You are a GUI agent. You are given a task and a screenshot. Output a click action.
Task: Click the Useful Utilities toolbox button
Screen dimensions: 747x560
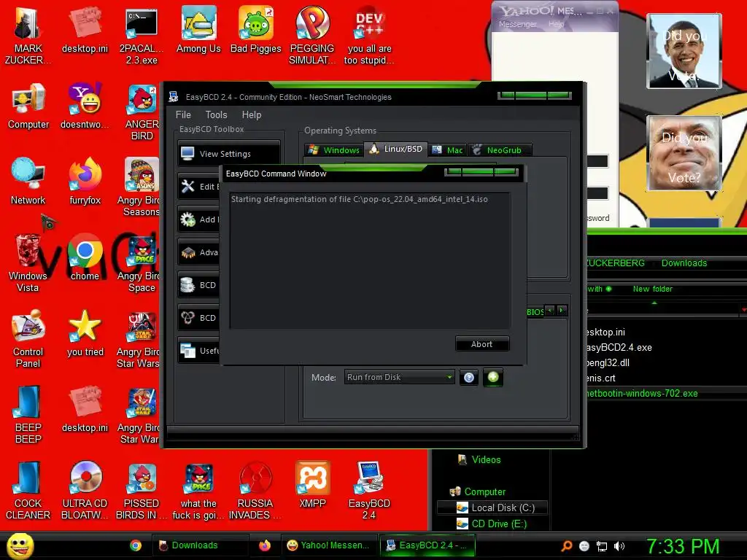coord(198,351)
